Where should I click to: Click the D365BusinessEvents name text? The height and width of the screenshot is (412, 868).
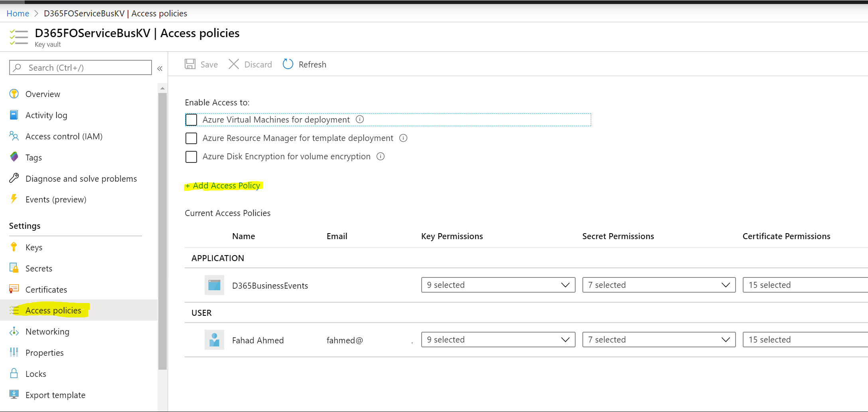(270, 286)
